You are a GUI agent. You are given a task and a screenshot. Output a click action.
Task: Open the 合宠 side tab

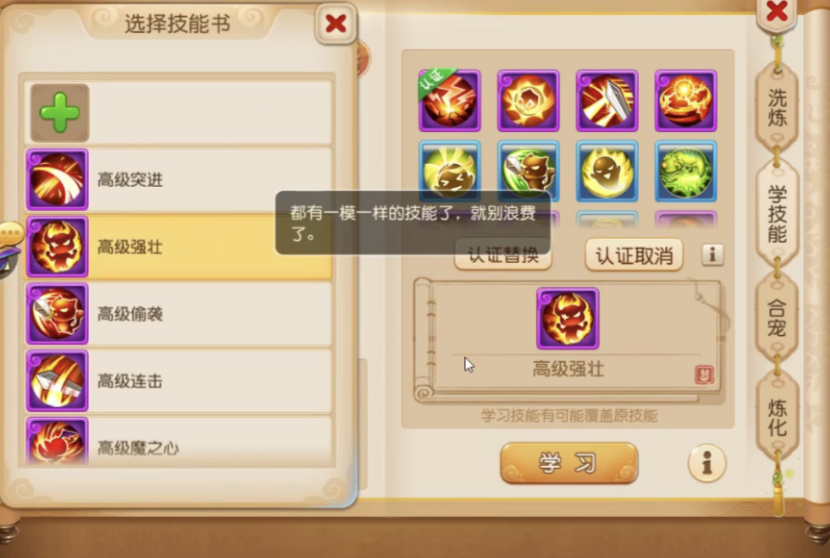click(777, 317)
